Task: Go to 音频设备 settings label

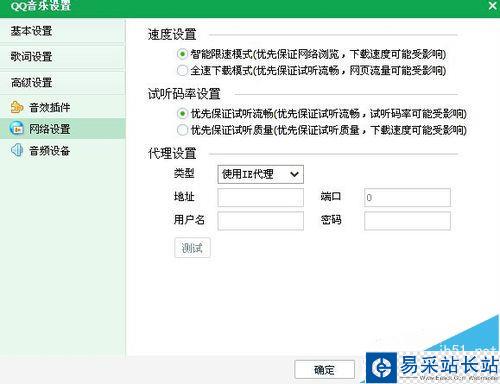Action: (x=50, y=151)
